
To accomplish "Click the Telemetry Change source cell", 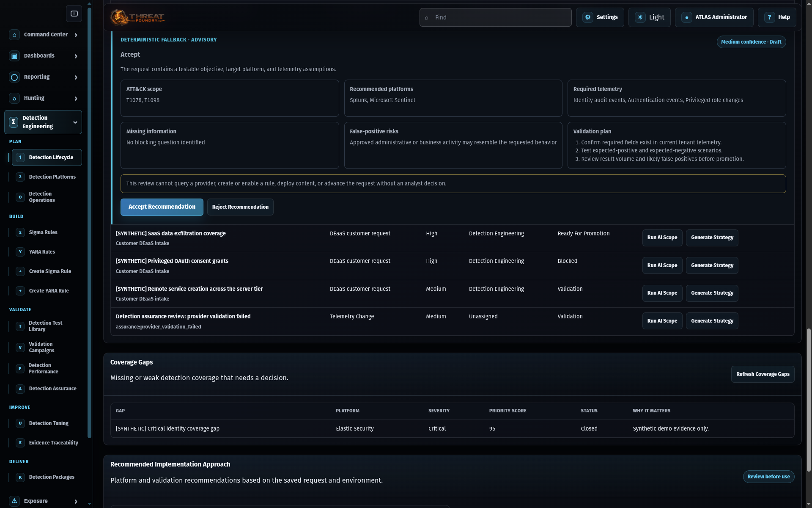I will (x=351, y=317).
